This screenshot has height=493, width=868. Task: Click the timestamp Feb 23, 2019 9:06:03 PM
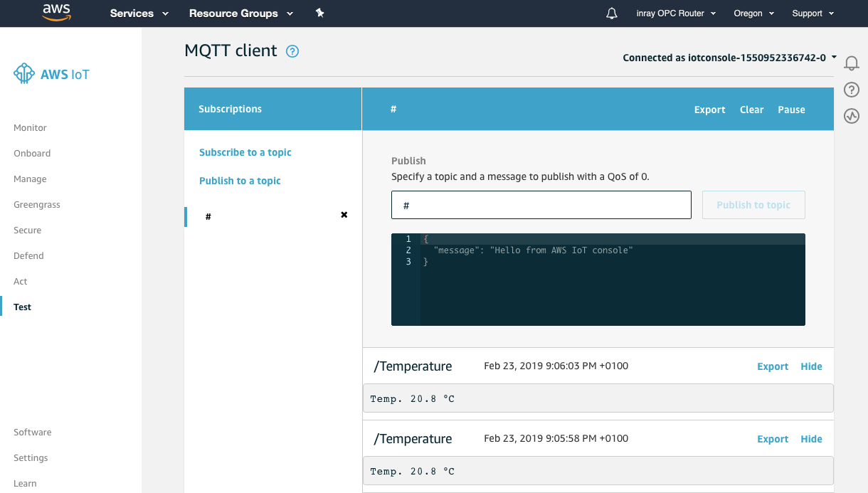[x=556, y=366]
